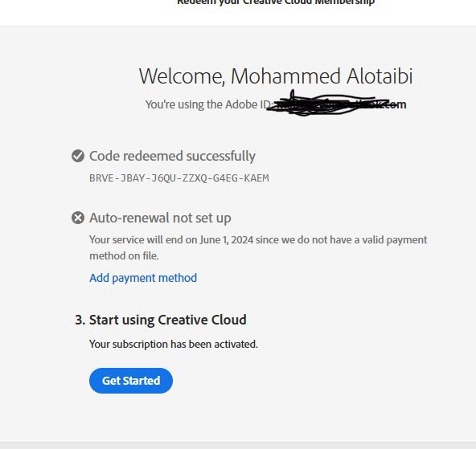
Task: Click the X icon beside Auto-renewal
Action: click(78, 218)
